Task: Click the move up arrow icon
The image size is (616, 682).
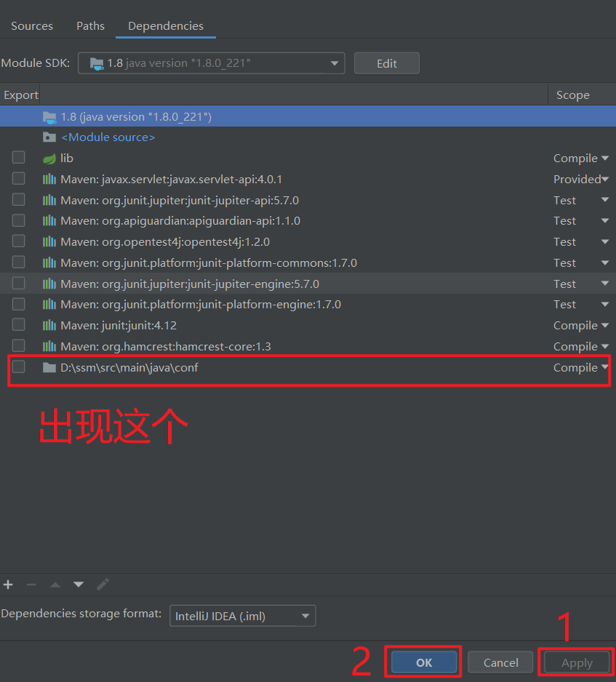Action: click(x=55, y=584)
